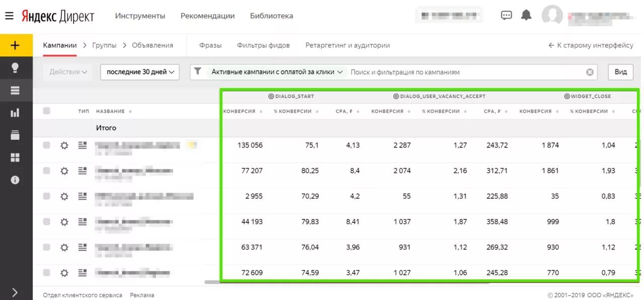Viewport: 644px width, 300px height.
Task: Sort by WIDGET_CLOSE % конверсии column
Action: tap(593, 111)
